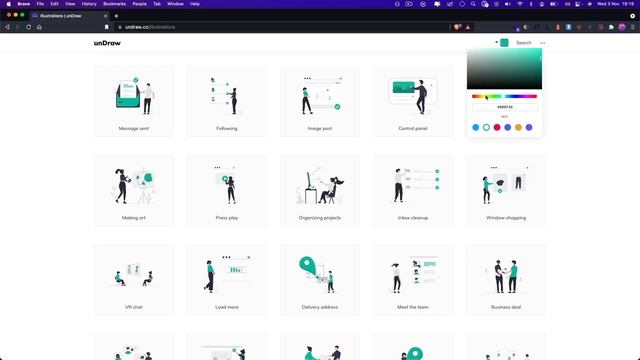The width and height of the screenshot is (640, 360).
Task: Click the Brave Rewards triangle icon
Action: pyautogui.click(x=468, y=27)
